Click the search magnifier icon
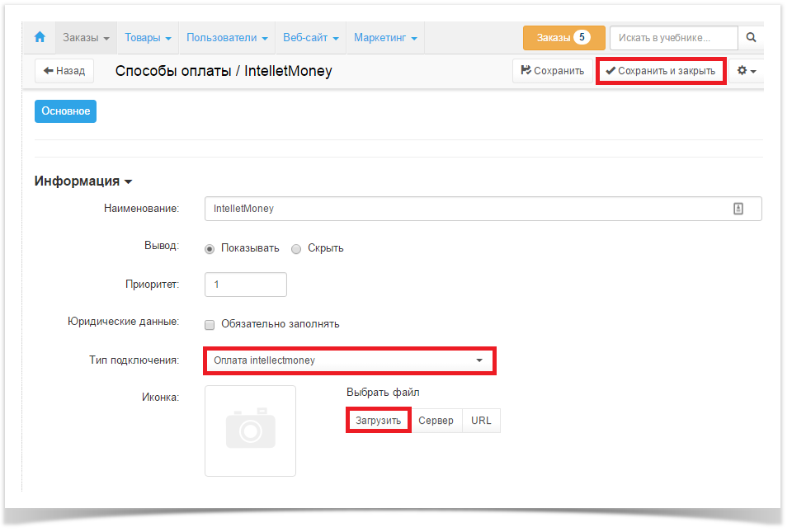 751,38
